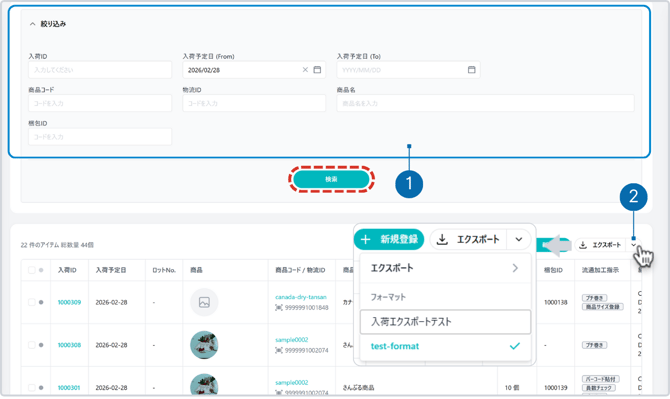The image size is (670, 399).
Task: Click the 梱包ID column header
Action: tap(553, 270)
